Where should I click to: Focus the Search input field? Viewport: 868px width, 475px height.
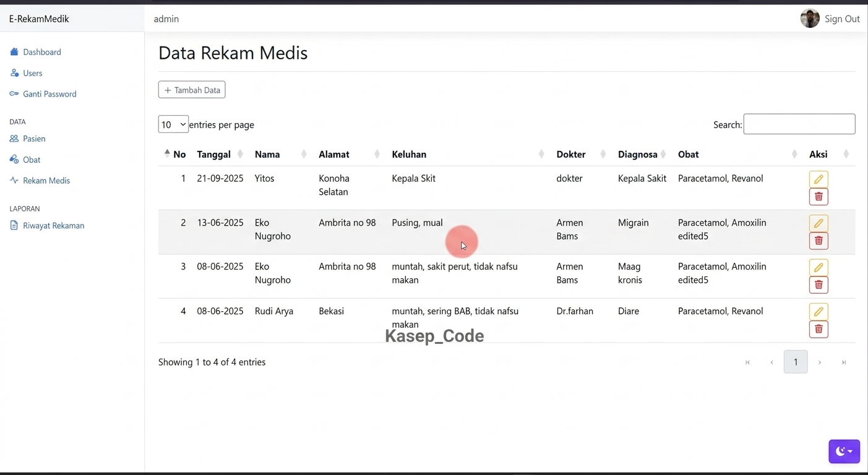tap(799, 124)
